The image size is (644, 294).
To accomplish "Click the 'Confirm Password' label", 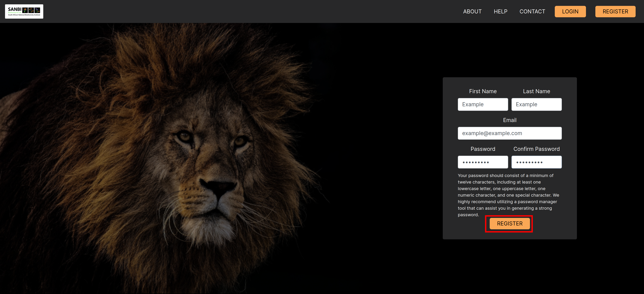I will pos(536,149).
